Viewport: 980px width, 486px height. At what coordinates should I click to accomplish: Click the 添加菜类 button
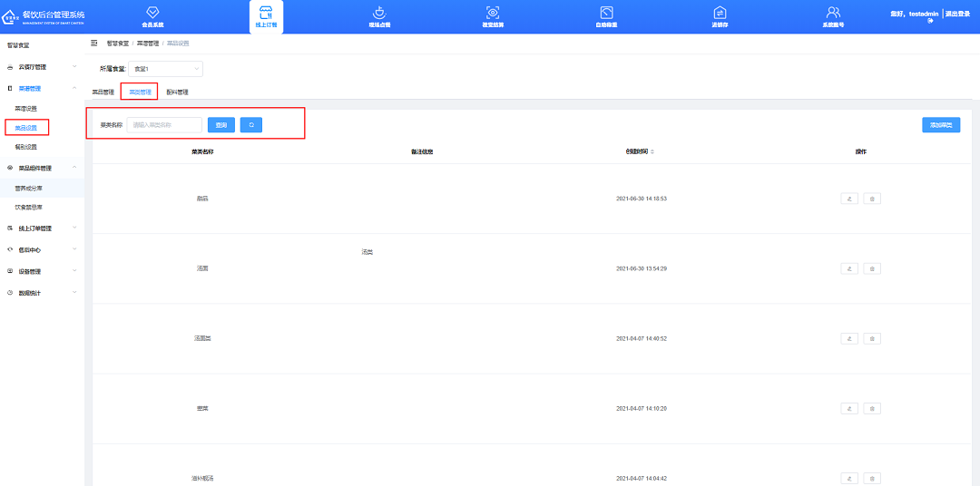point(941,125)
